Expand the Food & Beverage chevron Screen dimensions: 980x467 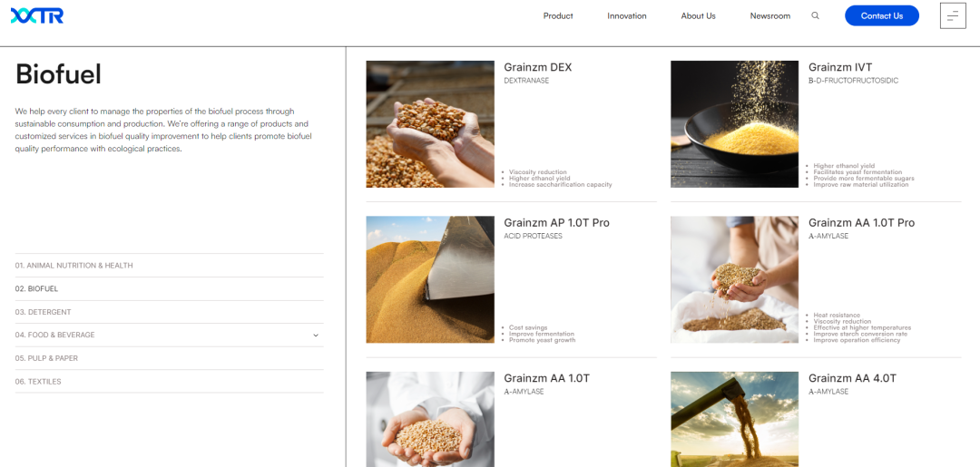coord(316,336)
